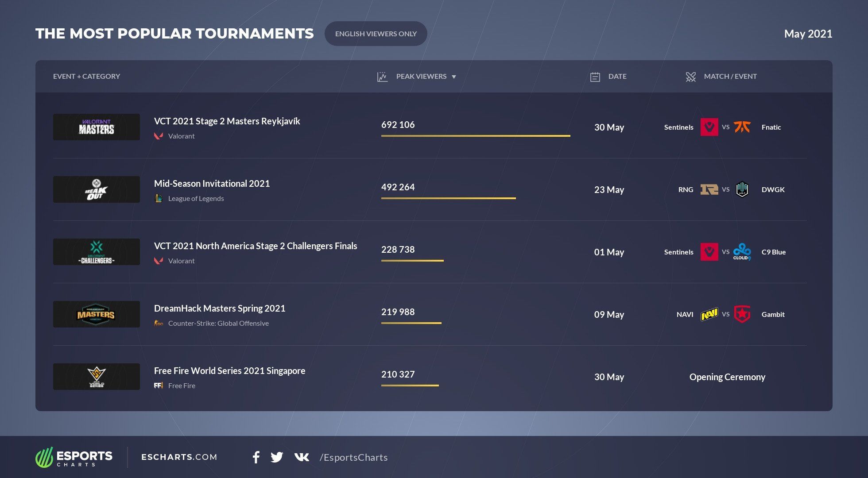Click the DreamHack Masters thumbnail
This screenshot has height=478, width=868.
click(97, 314)
